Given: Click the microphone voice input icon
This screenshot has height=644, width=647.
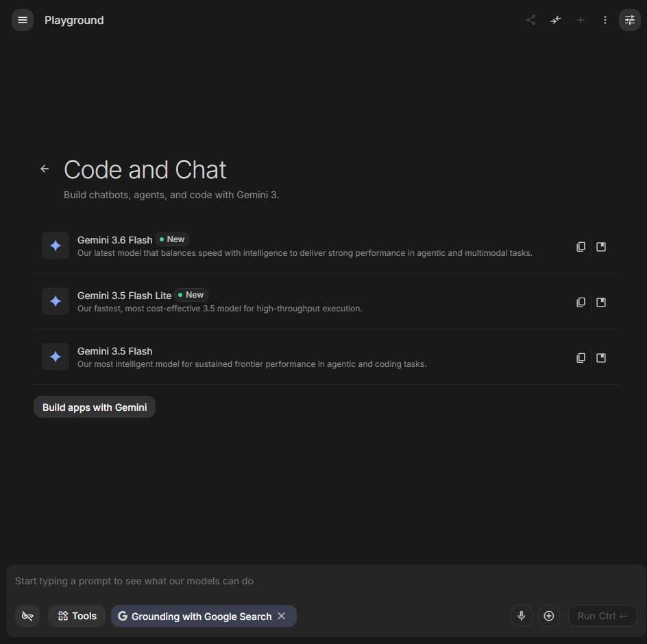Looking at the screenshot, I should tap(522, 616).
